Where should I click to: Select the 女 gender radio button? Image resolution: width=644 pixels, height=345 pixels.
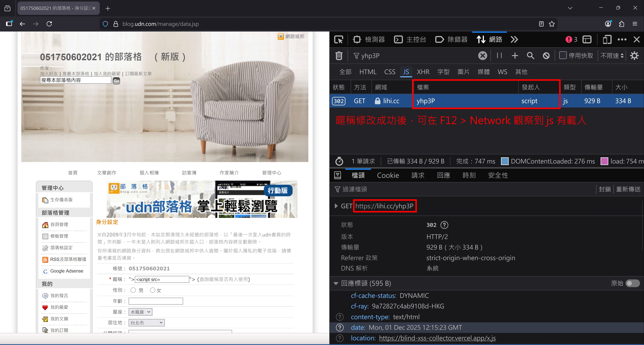153,290
